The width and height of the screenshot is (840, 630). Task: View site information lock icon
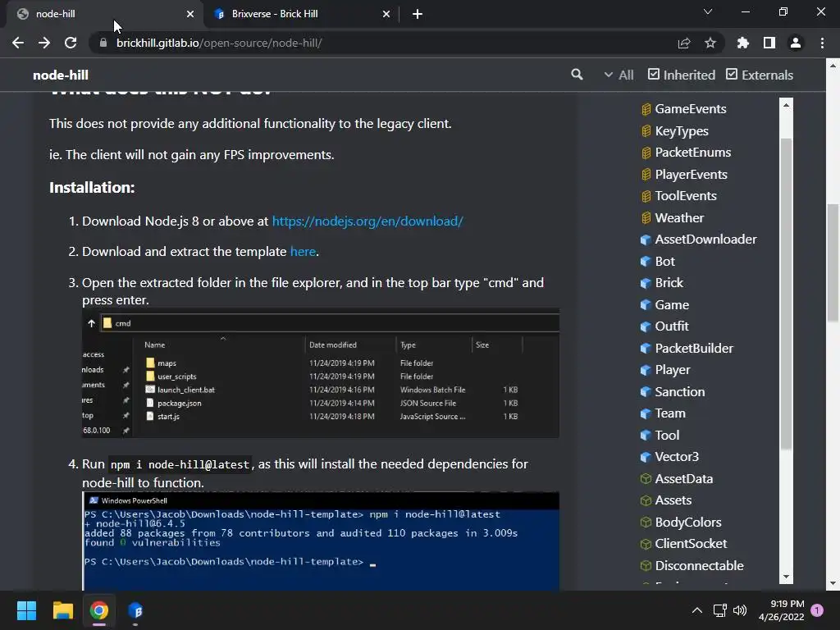(103, 43)
